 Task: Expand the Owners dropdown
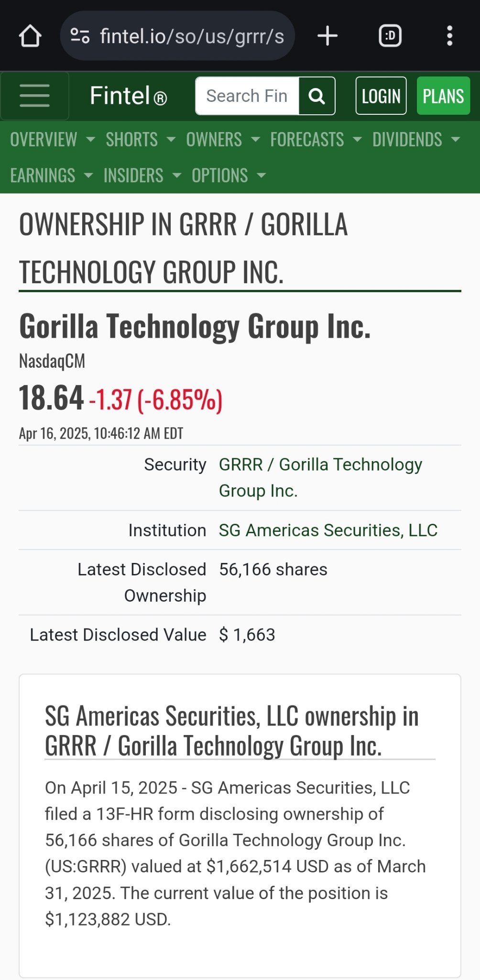222,140
